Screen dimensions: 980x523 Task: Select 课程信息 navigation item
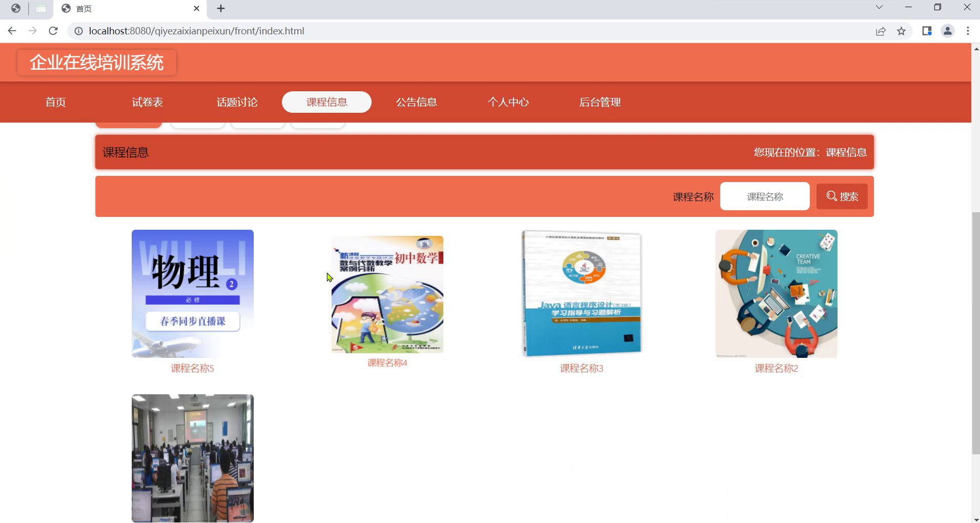(x=326, y=102)
